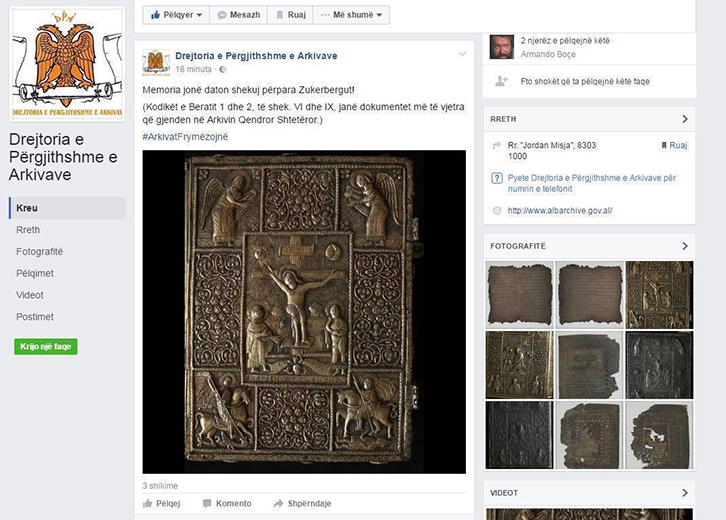This screenshot has height=520, width=726.
Task: Click the Komento speech bubble icon
Action: (x=207, y=503)
